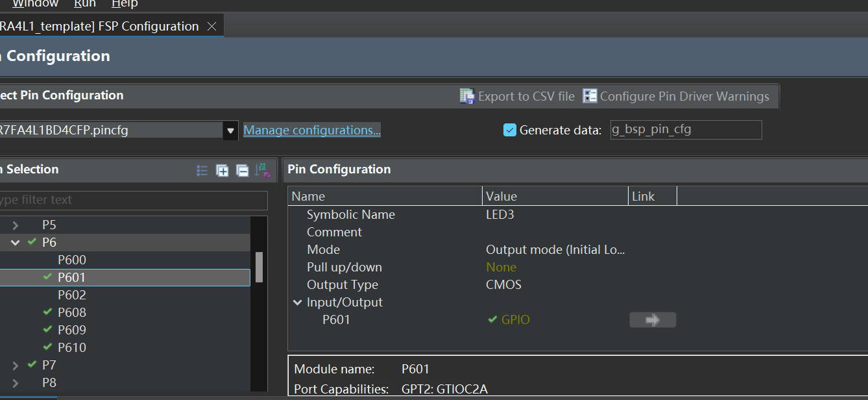This screenshot has width=868, height=400.
Task: Click the Manage configurations link
Action: (312, 130)
